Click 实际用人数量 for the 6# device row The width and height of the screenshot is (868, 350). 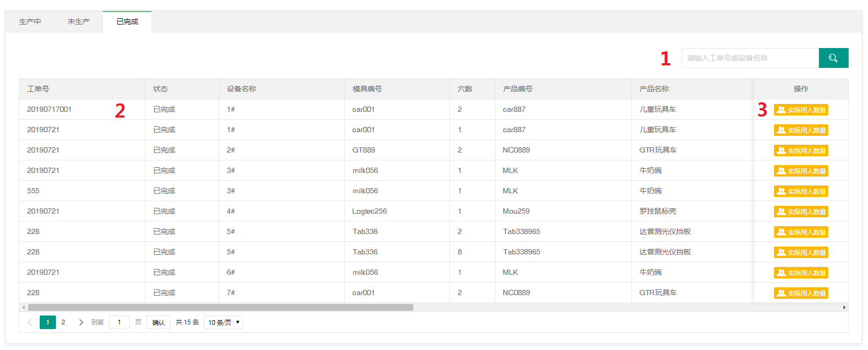point(801,273)
